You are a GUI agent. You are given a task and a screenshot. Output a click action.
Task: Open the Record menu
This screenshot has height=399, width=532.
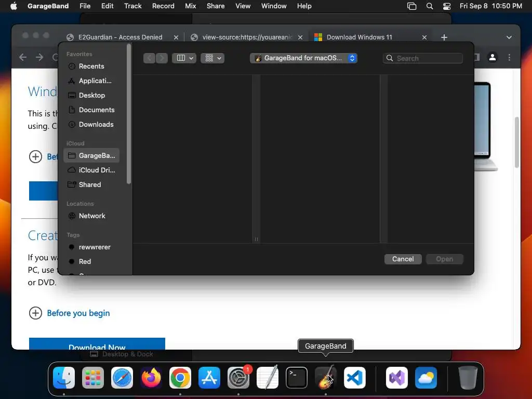coord(163,6)
